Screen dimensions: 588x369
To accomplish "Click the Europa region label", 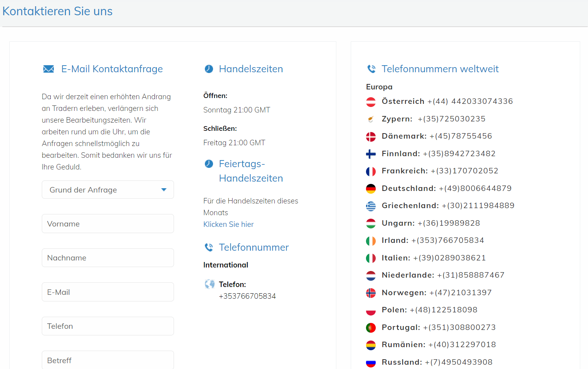I will point(379,87).
